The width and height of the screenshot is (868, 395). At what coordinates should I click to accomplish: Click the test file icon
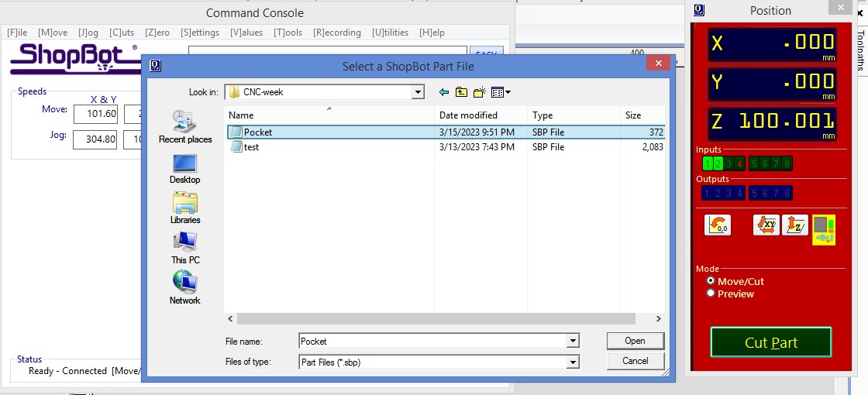[x=236, y=147]
